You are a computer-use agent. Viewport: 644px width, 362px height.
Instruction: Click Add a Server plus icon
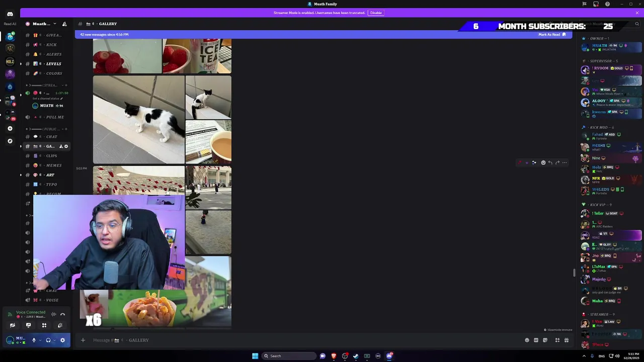click(x=10, y=129)
